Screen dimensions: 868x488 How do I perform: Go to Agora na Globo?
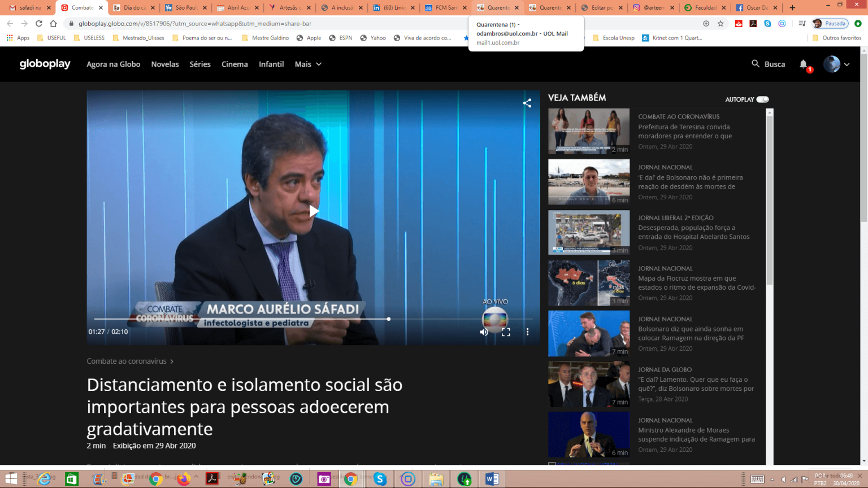pyautogui.click(x=113, y=64)
